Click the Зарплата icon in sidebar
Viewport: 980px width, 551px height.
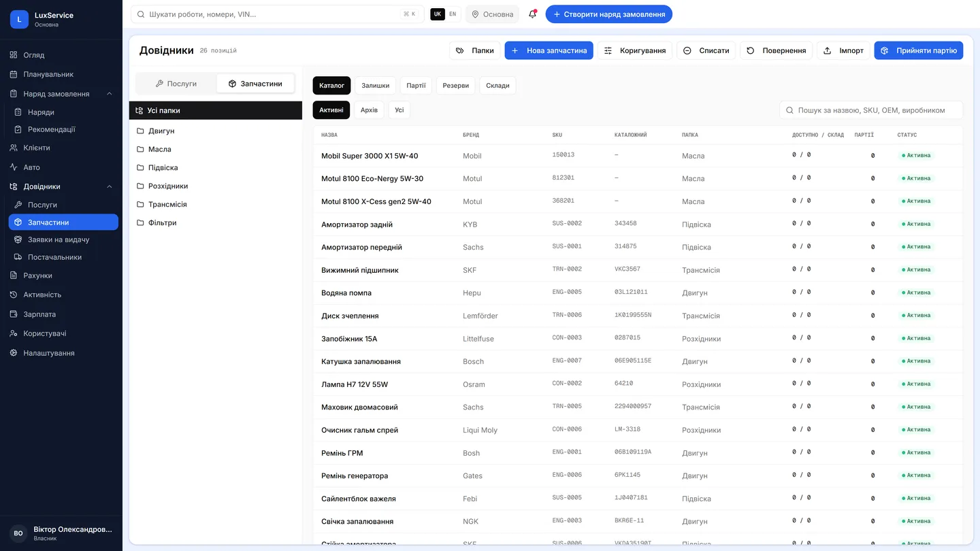click(x=14, y=314)
